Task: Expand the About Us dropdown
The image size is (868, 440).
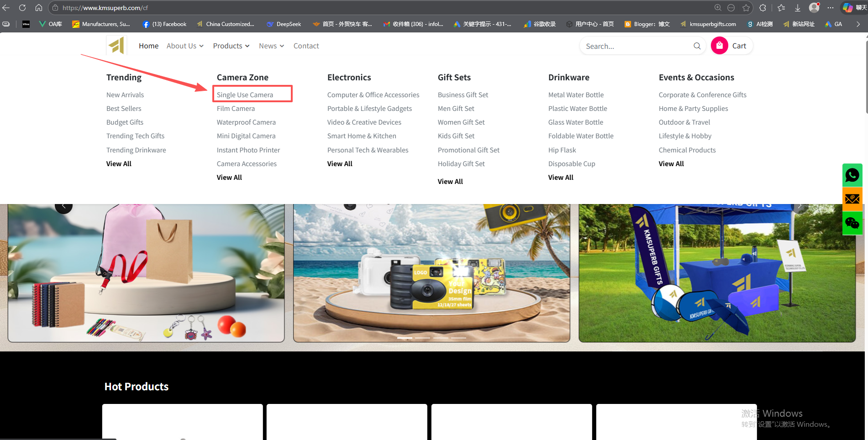Action: click(x=185, y=46)
